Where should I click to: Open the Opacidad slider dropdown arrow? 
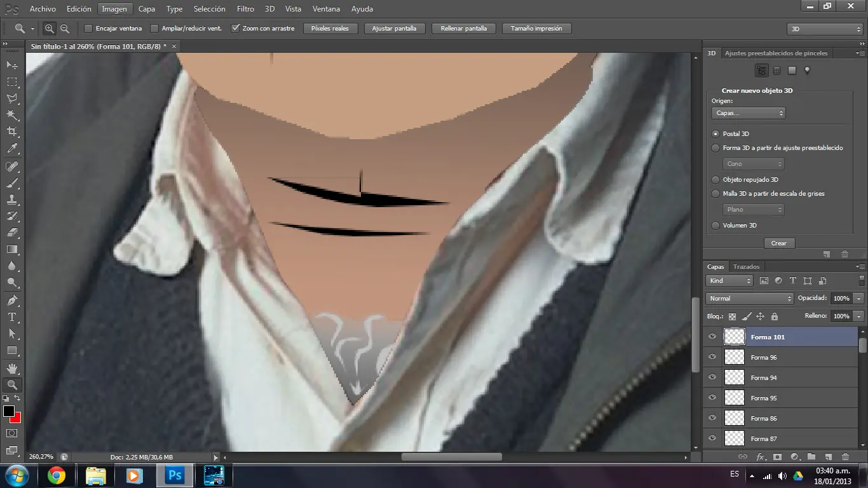coord(859,299)
